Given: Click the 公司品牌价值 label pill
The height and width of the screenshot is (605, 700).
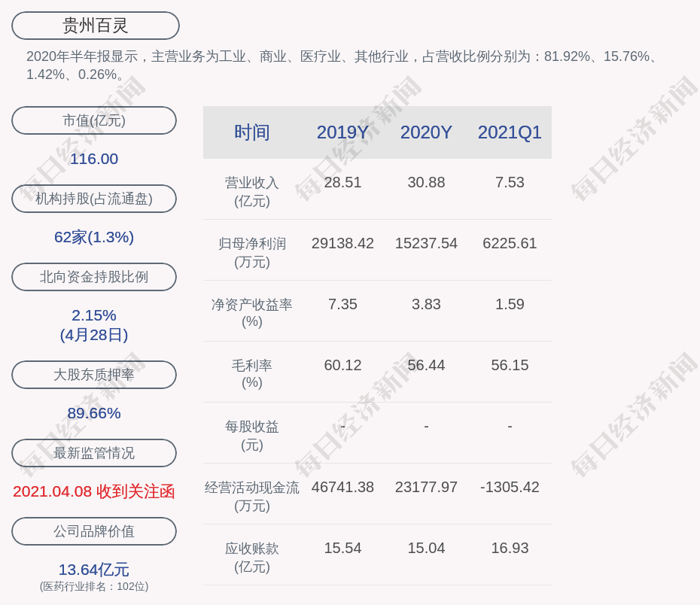Looking at the screenshot, I should [94, 531].
